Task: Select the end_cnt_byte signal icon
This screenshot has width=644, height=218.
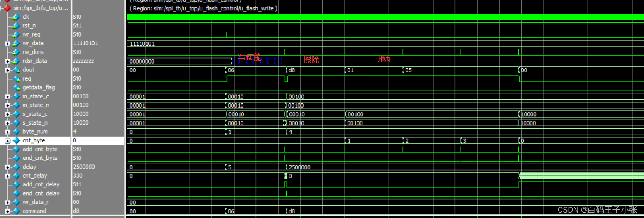Action: (16, 158)
